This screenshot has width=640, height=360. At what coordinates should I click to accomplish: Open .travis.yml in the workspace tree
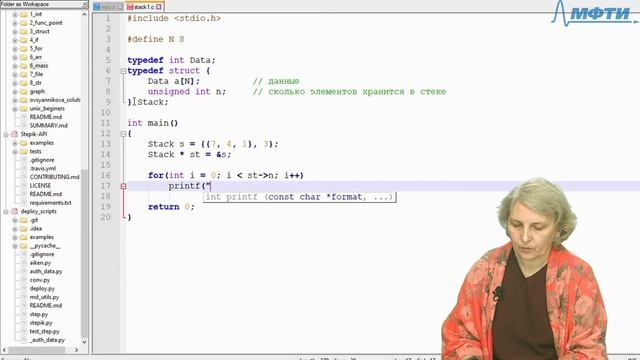pos(43,169)
